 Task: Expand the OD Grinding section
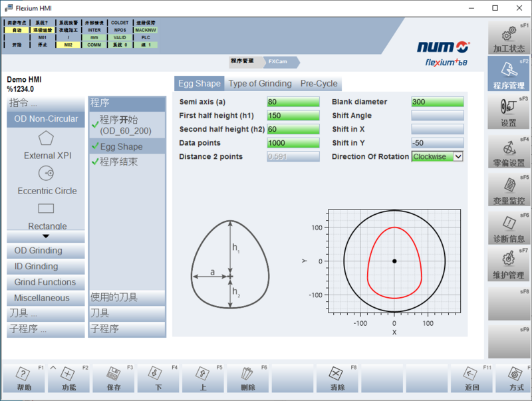tap(46, 251)
